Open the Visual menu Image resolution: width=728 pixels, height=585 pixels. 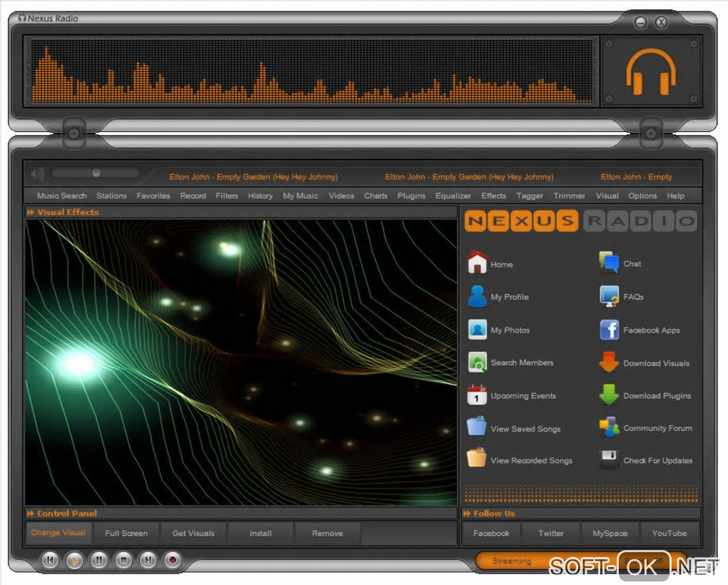coord(607,195)
